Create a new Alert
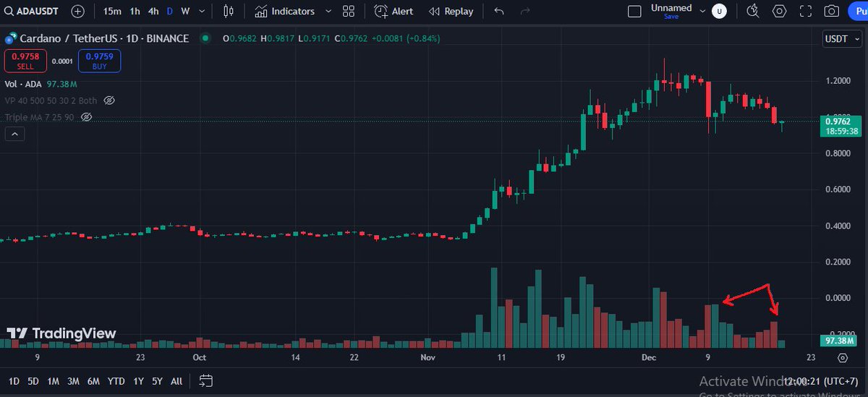Image resolution: width=868 pixels, height=397 pixels. 394,11
